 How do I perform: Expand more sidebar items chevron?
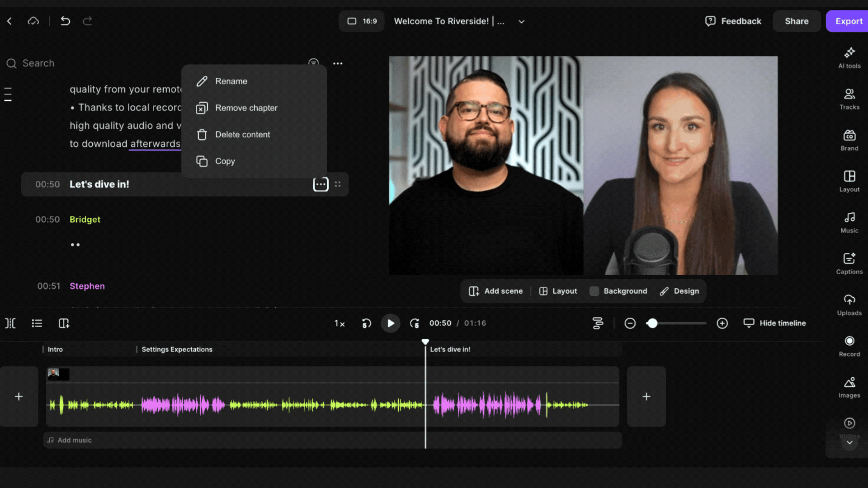pyautogui.click(x=849, y=442)
